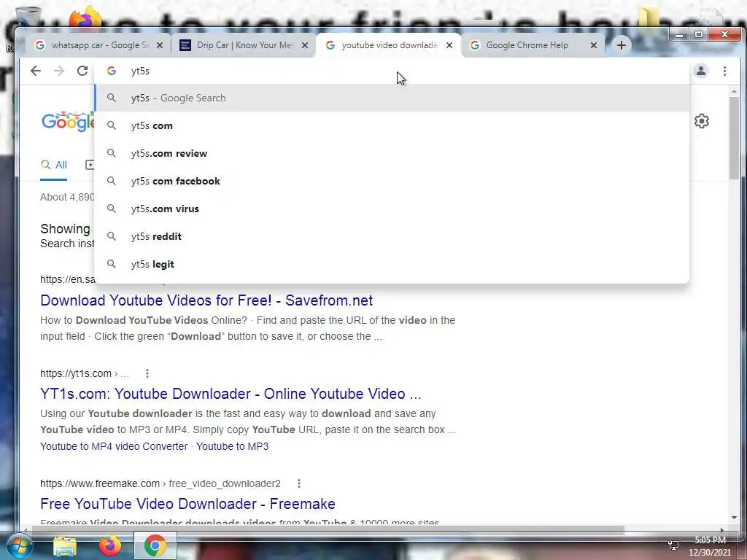Choose the 'yt5s.com virus' suggestion

coord(392,209)
